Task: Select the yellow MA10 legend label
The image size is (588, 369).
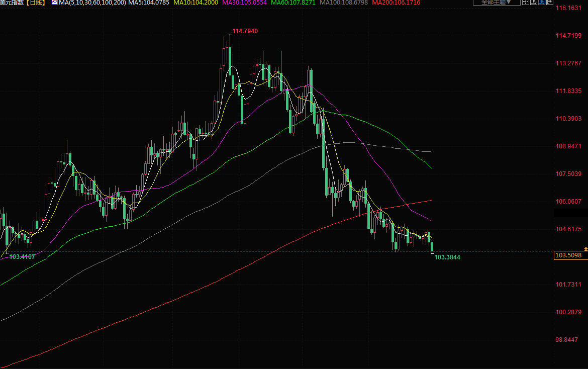Action: pyautogui.click(x=195, y=3)
